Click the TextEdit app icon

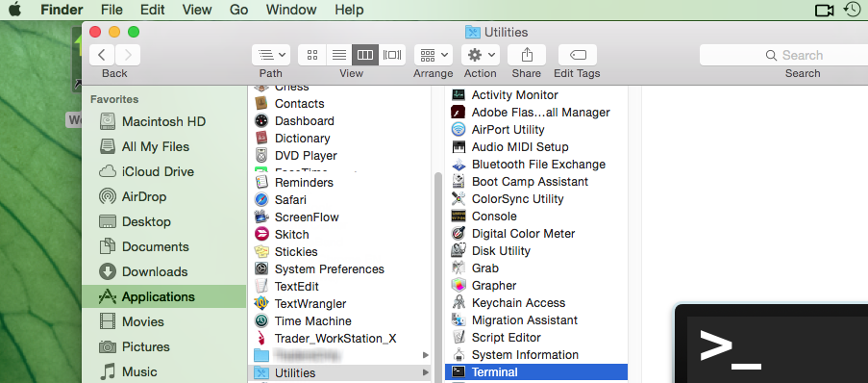click(x=261, y=286)
